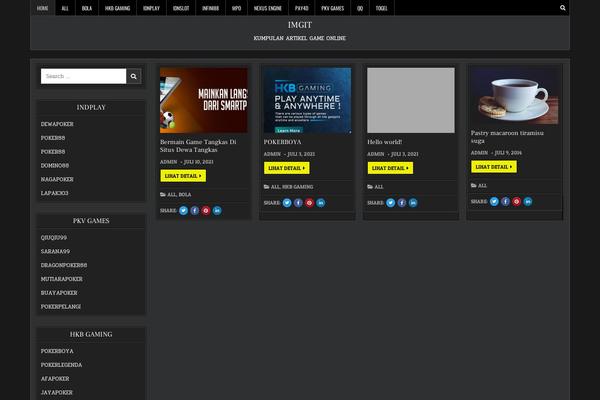The width and height of the screenshot is (600, 400).
Task: Open DRAGONPOKER88 in the sidebar
Action: [x=64, y=265]
